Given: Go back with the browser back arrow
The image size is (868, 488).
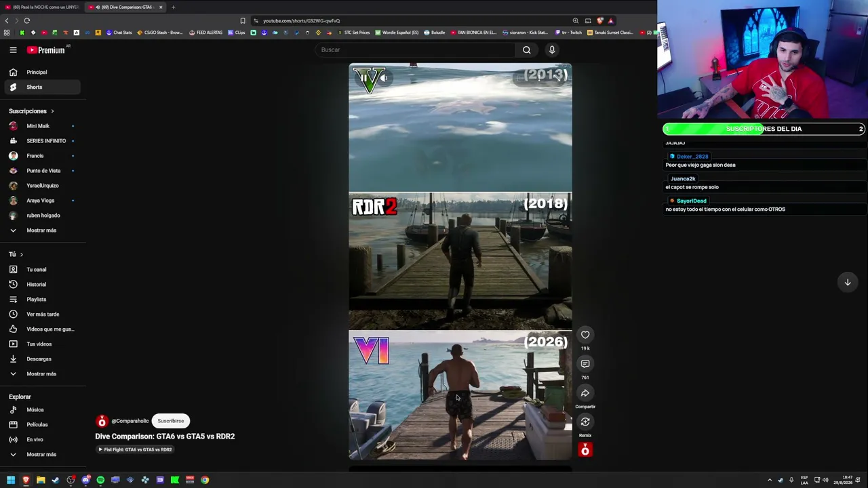Looking at the screenshot, I should pyautogui.click(x=7, y=20).
